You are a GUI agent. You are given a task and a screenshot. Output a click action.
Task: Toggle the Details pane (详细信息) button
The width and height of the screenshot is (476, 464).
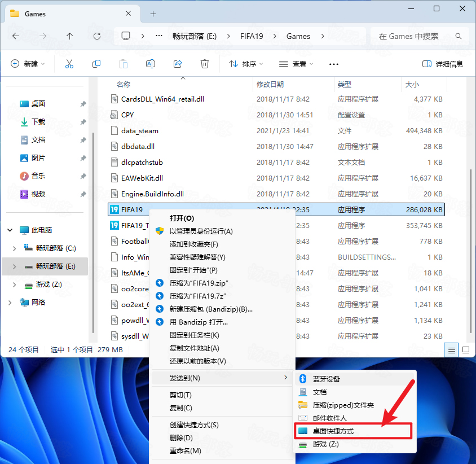443,64
